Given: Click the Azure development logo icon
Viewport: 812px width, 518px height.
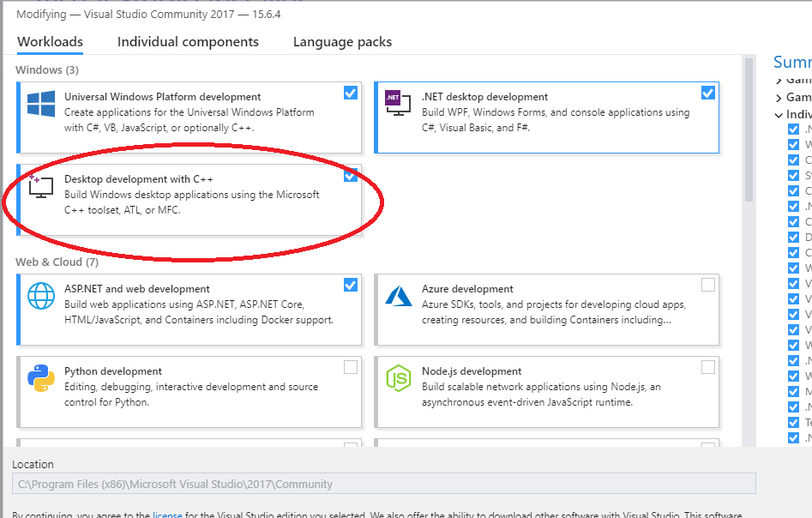Looking at the screenshot, I should coord(398,296).
